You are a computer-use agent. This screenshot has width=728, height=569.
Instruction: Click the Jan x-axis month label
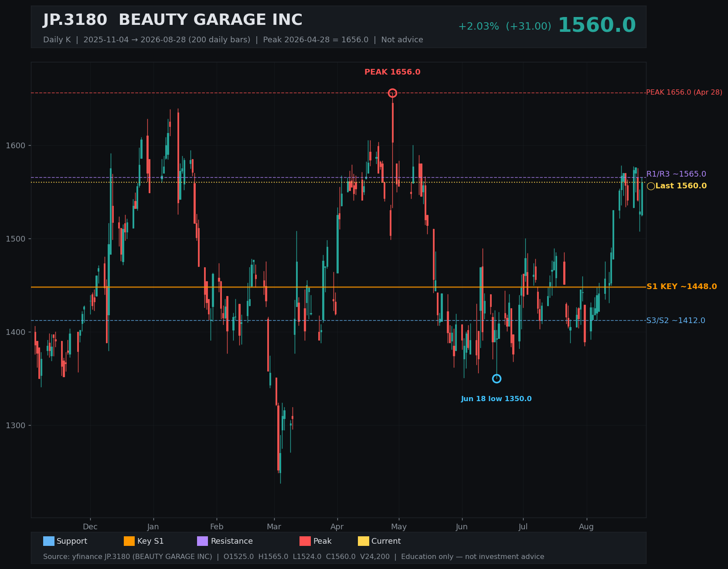pos(153,527)
